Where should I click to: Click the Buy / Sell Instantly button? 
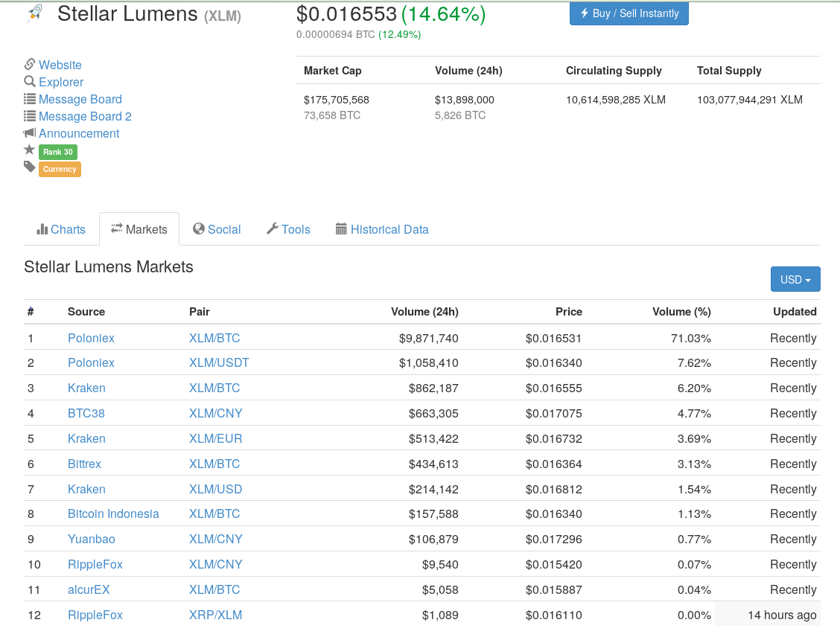click(629, 13)
